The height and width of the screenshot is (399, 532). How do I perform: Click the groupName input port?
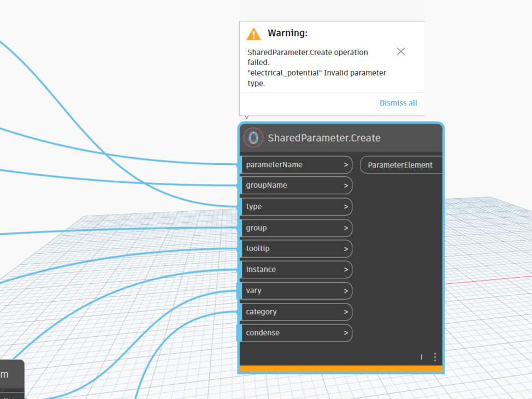(296, 186)
